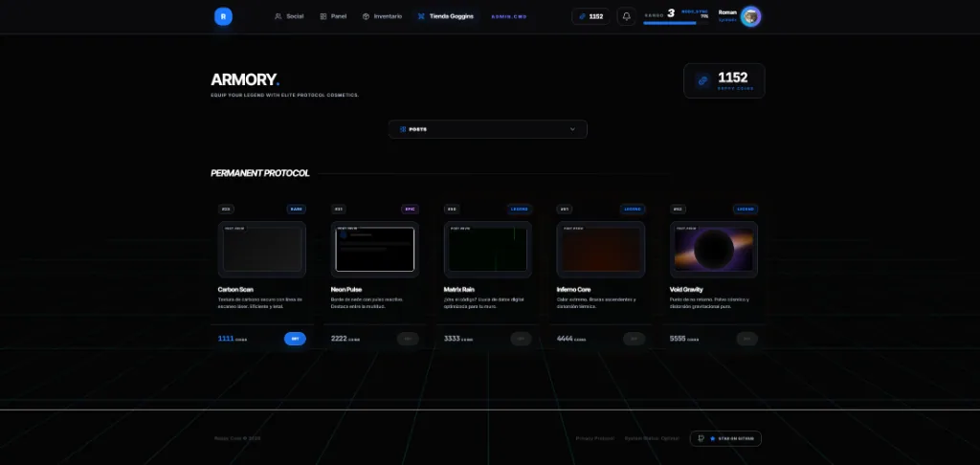Click System Status Optimal in footer

651,439
